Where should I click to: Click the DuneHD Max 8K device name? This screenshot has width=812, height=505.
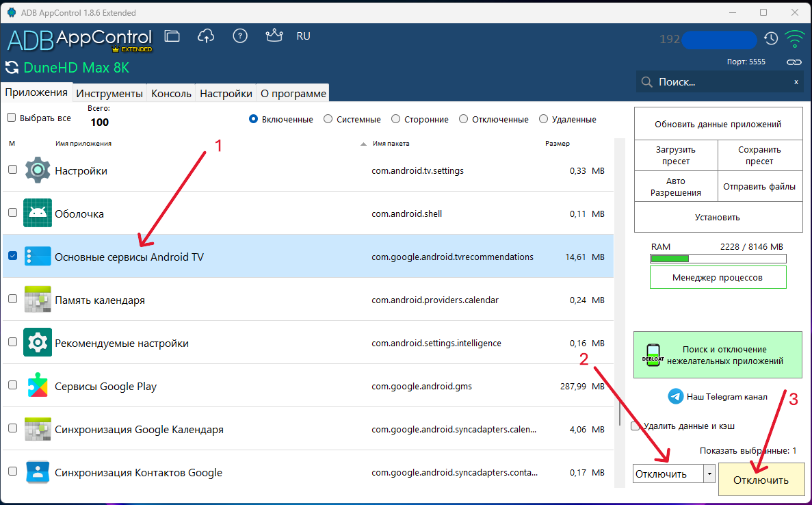click(77, 68)
